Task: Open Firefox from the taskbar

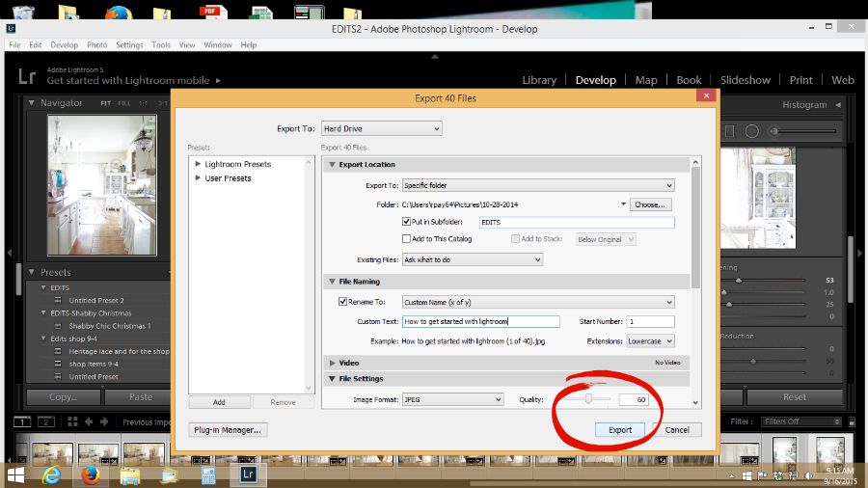Action: [x=90, y=475]
